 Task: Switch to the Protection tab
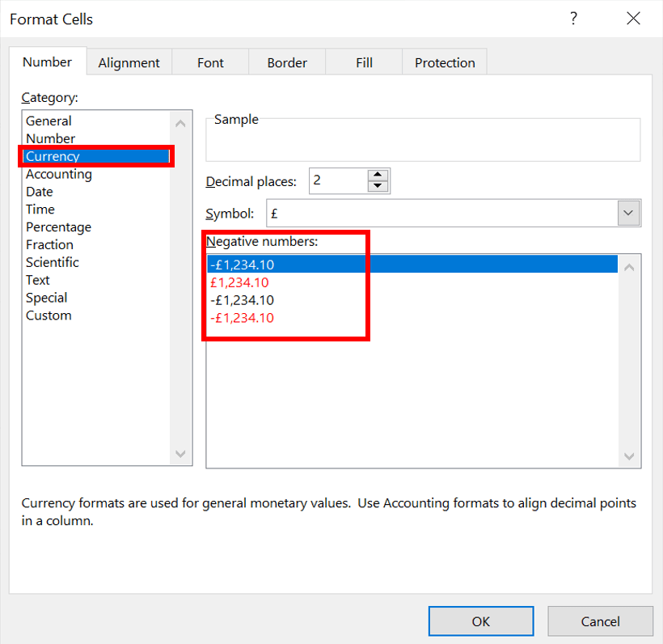click(445, 62)
